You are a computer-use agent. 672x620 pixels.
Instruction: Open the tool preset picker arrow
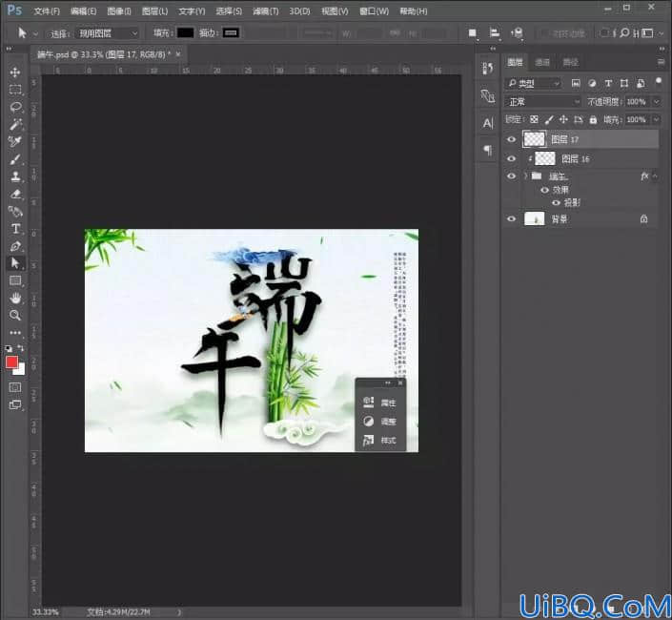[x=35, y=33]
